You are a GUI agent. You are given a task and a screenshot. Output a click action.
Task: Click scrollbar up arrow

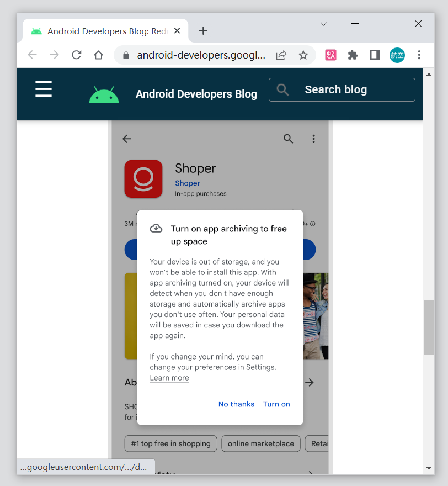(429, 74)
